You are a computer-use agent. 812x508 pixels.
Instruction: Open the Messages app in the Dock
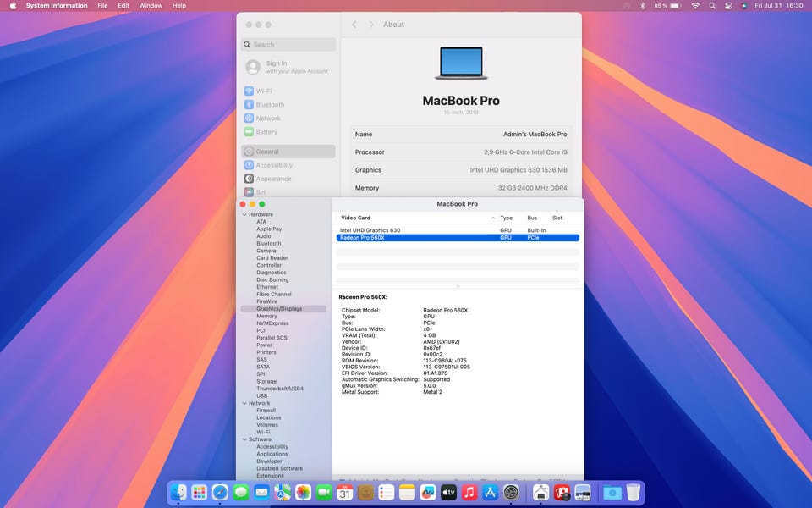241,492
